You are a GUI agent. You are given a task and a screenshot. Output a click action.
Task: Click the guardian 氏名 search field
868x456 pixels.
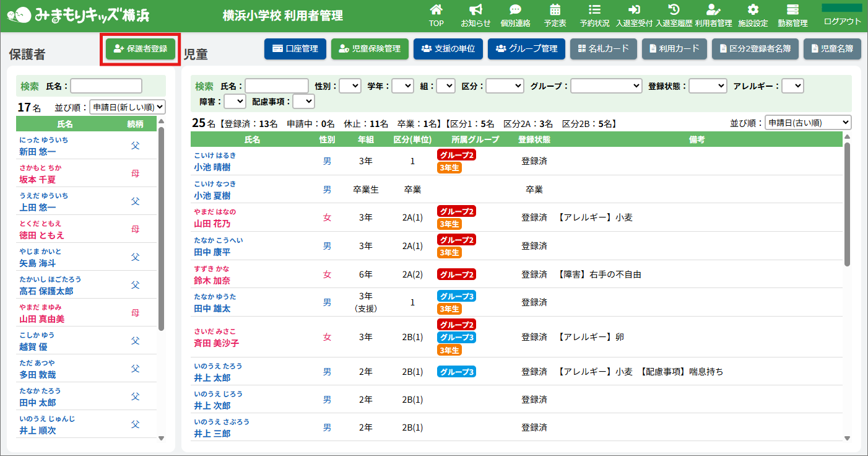pos(106,86)
